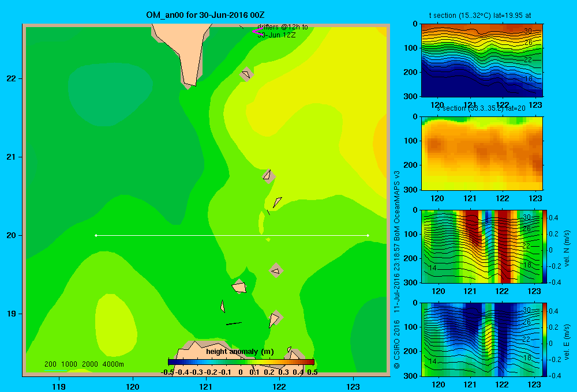This screenshot has height=392, width=577.
Task: Open the salinity section plot
Action: [482, 153]
